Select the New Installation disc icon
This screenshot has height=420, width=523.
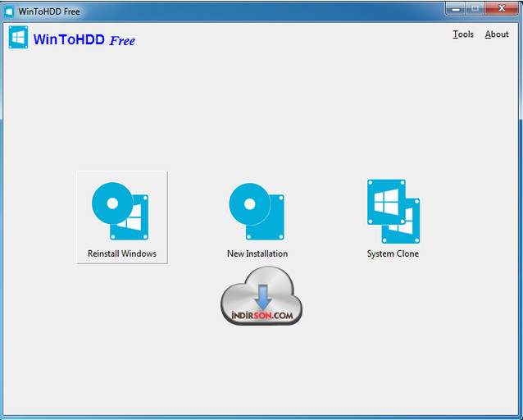click(x=257, y=212)
